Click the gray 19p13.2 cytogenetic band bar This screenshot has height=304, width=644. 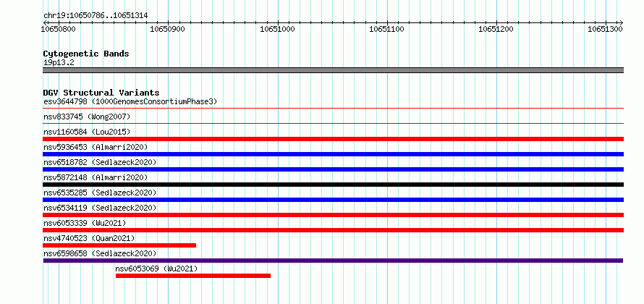pos(333,70)
